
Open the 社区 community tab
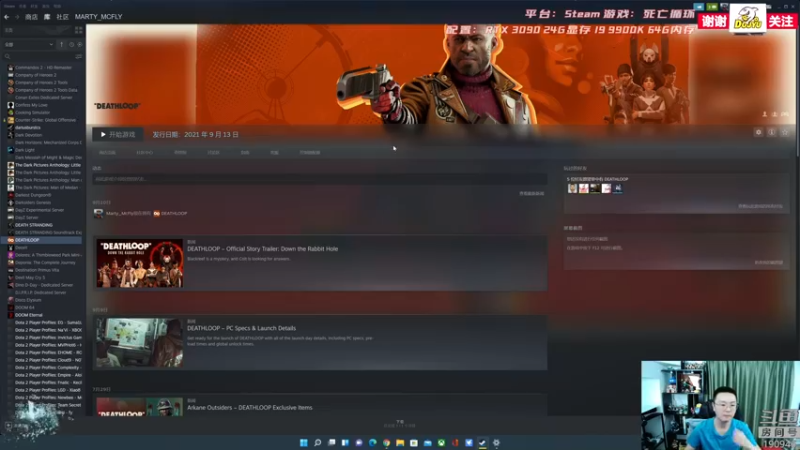(x=62, y=17)
